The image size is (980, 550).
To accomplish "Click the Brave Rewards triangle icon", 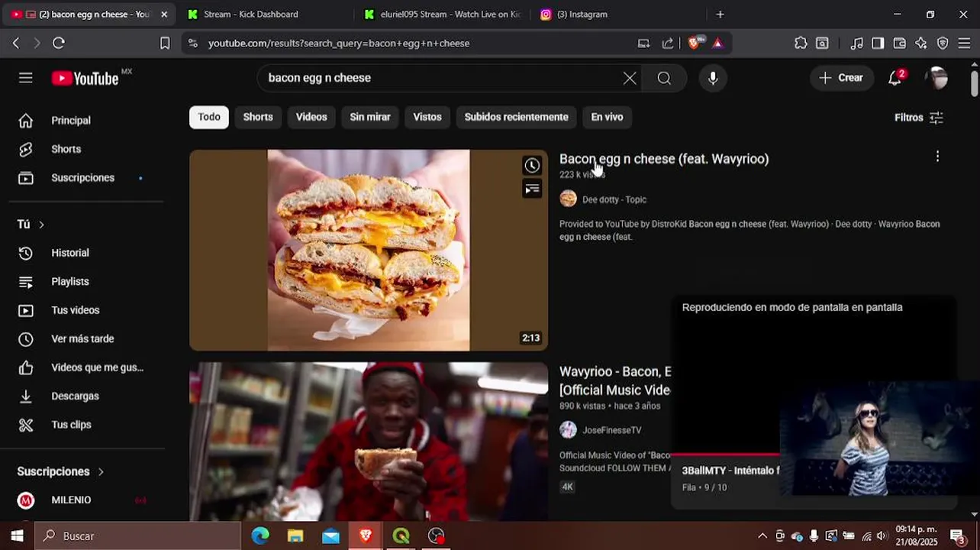I will coord(717,44).
